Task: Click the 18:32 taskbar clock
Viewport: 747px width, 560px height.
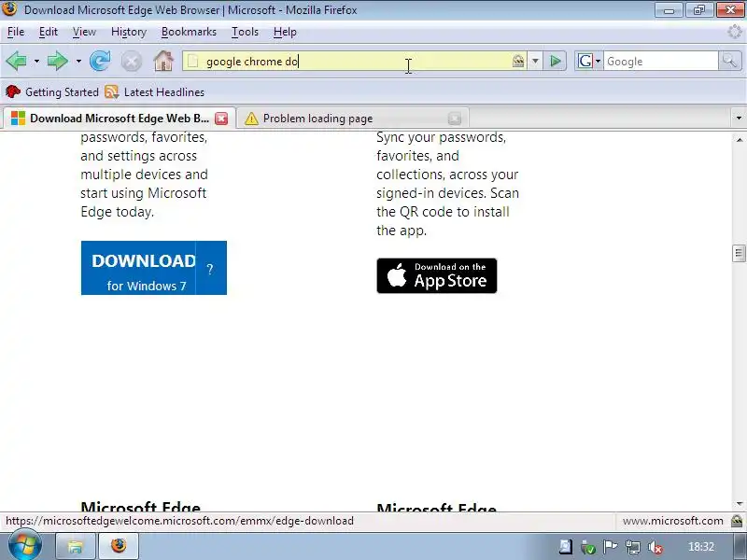Action: coord(701,547)
